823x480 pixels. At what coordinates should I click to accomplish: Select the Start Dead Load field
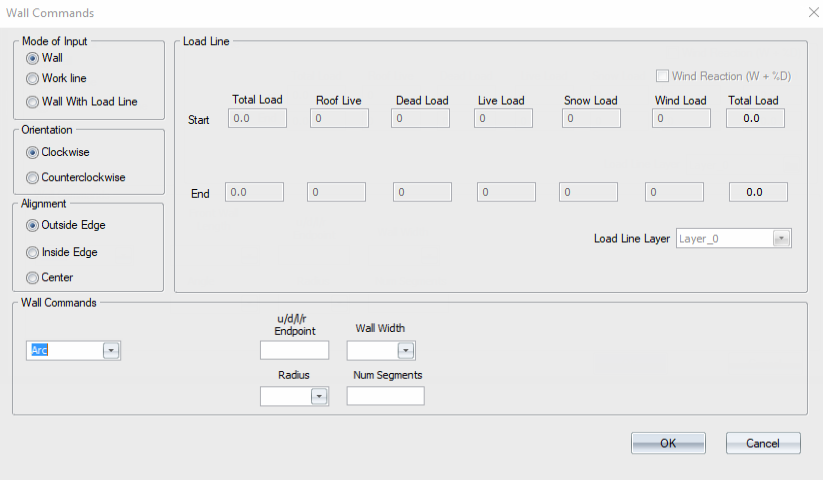pyautogui.click(x=420, y=118)
